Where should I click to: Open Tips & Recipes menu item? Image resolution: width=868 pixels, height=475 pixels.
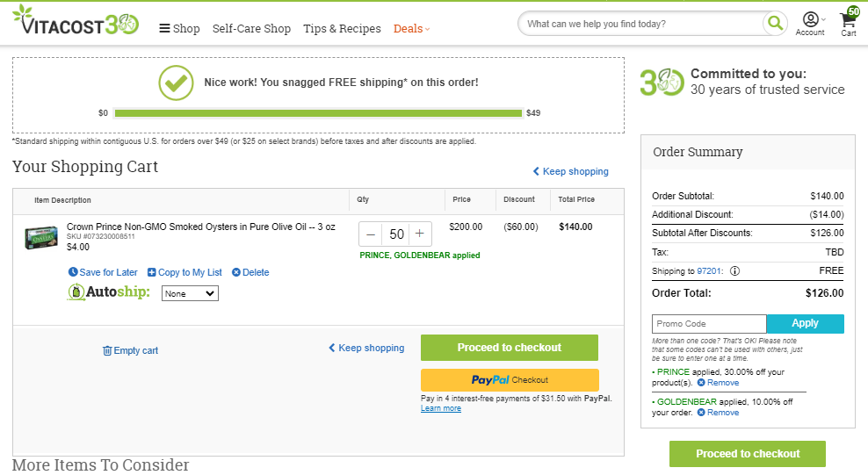[x=342, y=29]
